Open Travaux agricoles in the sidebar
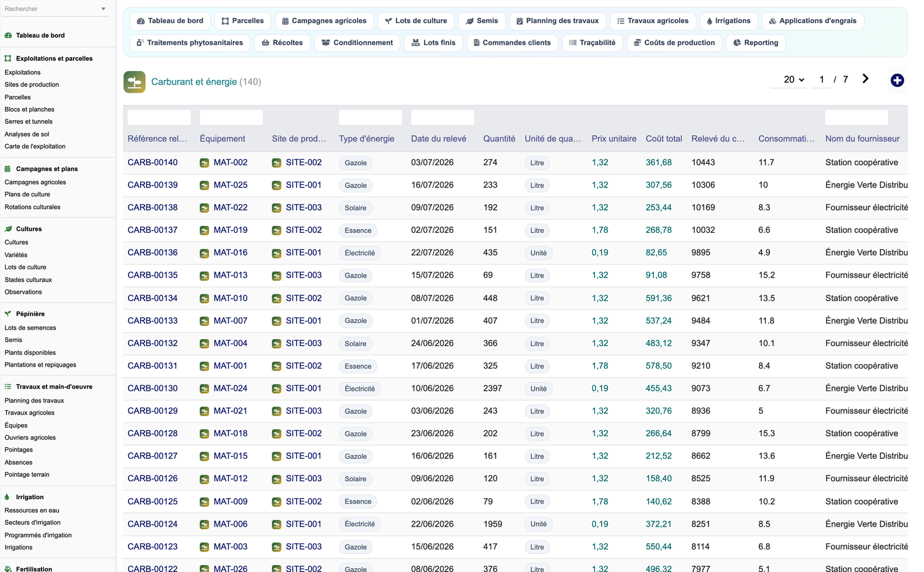The width and height of the screenshot is (924, 572). (29, 413)
